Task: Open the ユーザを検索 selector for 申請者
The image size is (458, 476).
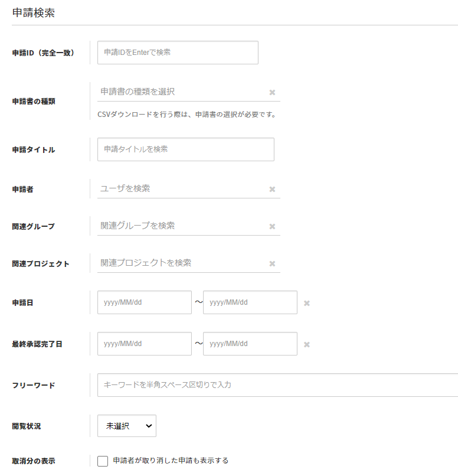Action: pyautogui.click(x=180, y=189)
